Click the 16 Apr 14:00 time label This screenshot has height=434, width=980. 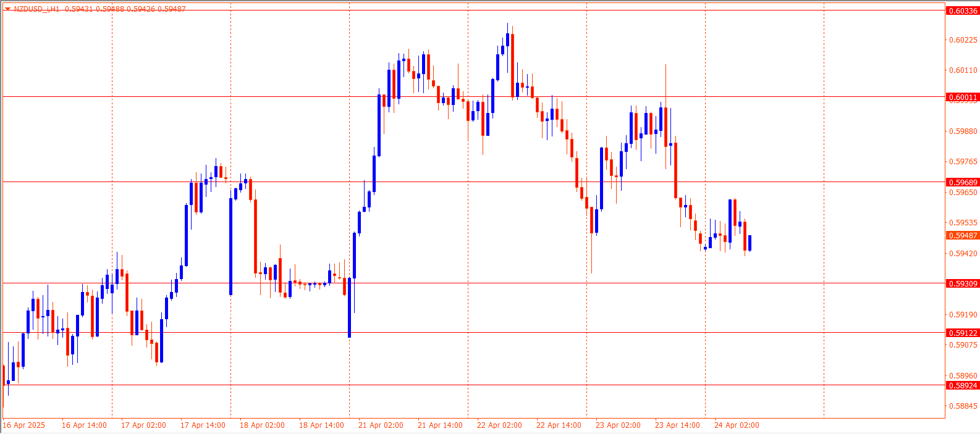pos(84,425)
